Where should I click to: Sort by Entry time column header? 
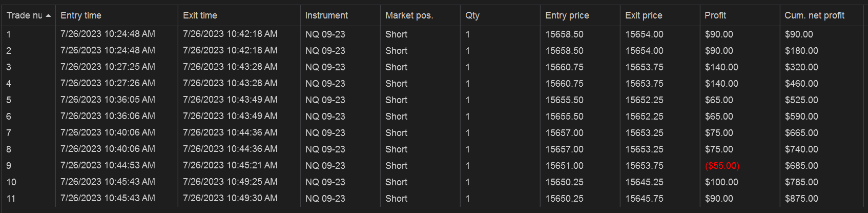click(x=116, y=15)
